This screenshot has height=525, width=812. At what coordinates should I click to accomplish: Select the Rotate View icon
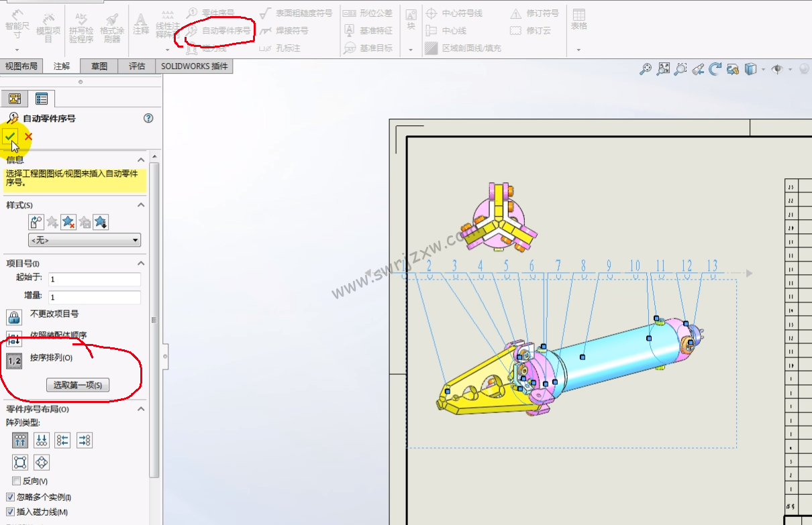click(715, 68)
